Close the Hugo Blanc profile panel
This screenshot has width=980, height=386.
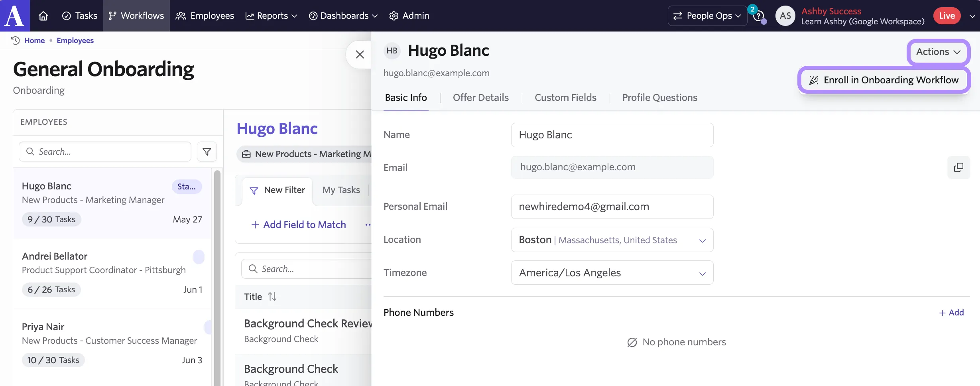point(360,55)
